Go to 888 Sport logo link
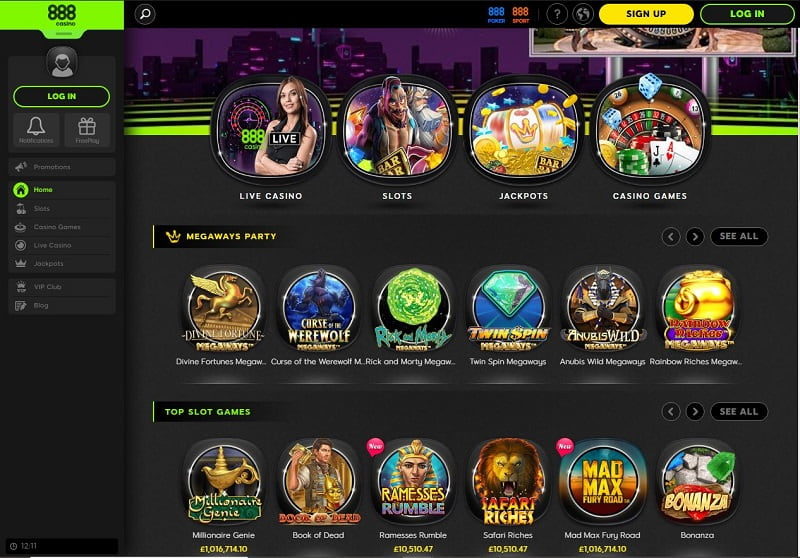 [x=520, y=14]
